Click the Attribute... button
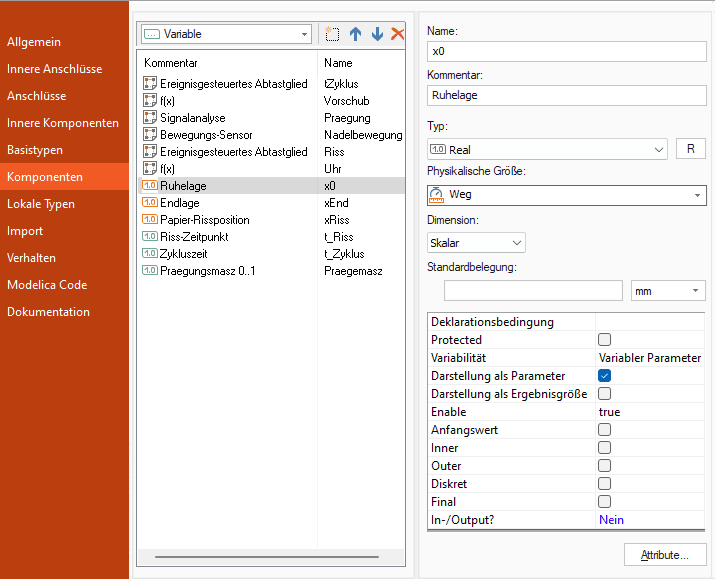Screen dimensions: 715x579 point(664,554)
